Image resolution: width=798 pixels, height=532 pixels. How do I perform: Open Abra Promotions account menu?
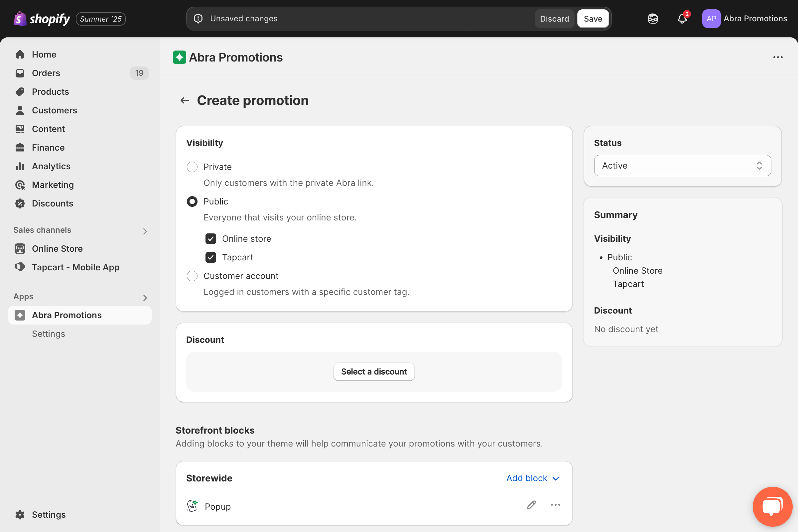[745, 19]
